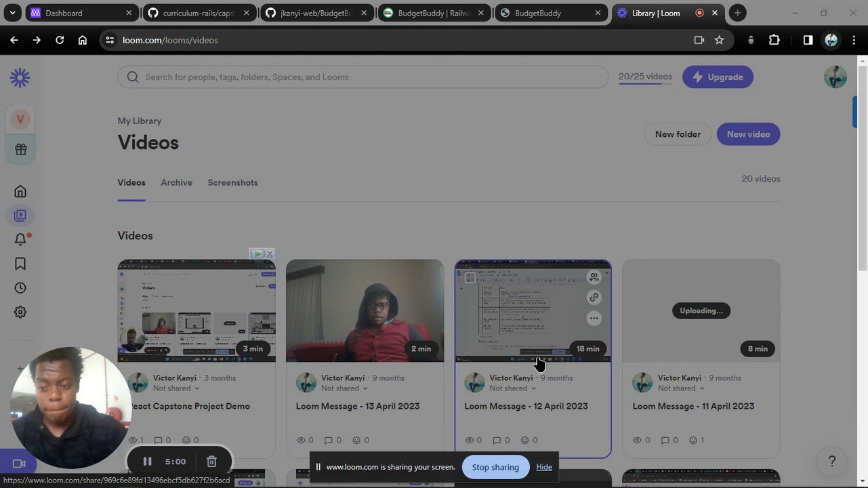Copy link icon on 12 April 2023 video
Viewport: 868px width, 488px height.
point(594,298)
